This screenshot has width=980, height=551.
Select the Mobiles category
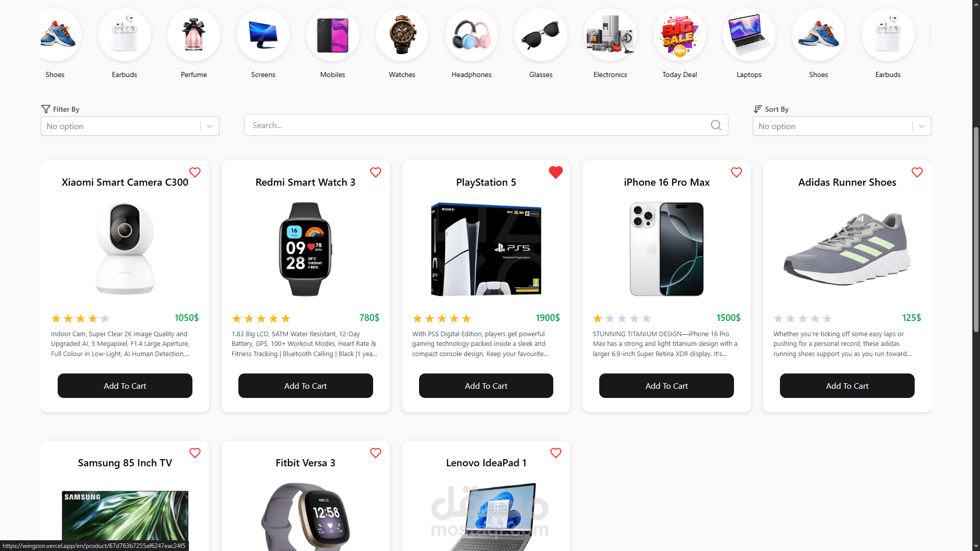[332, 35]
